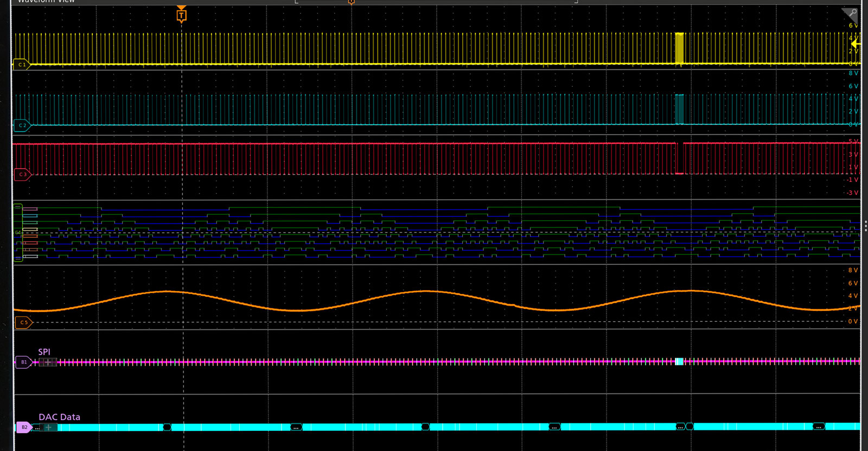Click the red 5 V scale label
Screen dimensions: 868x451
point(853,142)
